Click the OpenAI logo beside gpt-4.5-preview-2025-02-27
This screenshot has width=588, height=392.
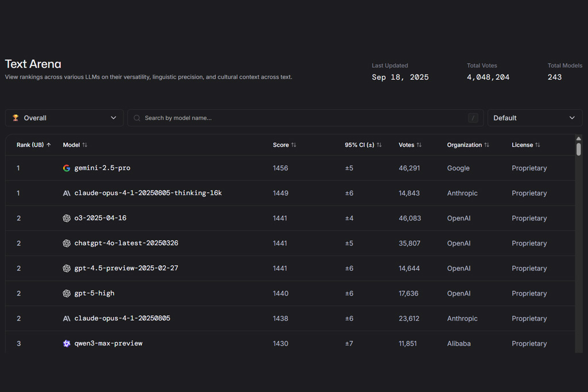click(67, 269)
